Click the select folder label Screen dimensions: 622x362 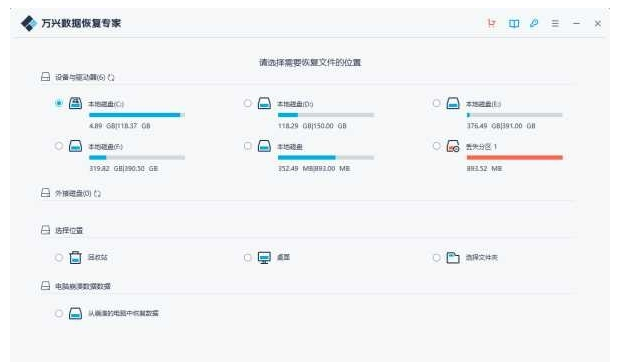click(x=482, y=258)
